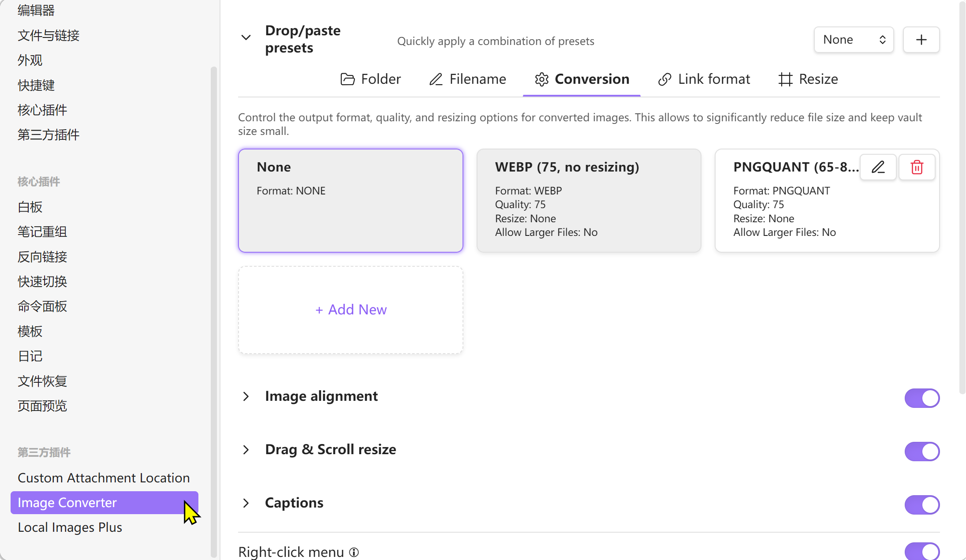
Task: Open Custom Attachment Location settings
Action: [104, 478]
